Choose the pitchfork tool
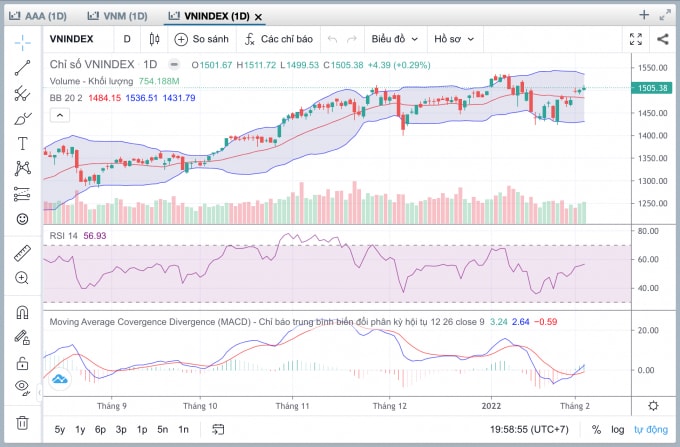 click(x=23, y=93)
